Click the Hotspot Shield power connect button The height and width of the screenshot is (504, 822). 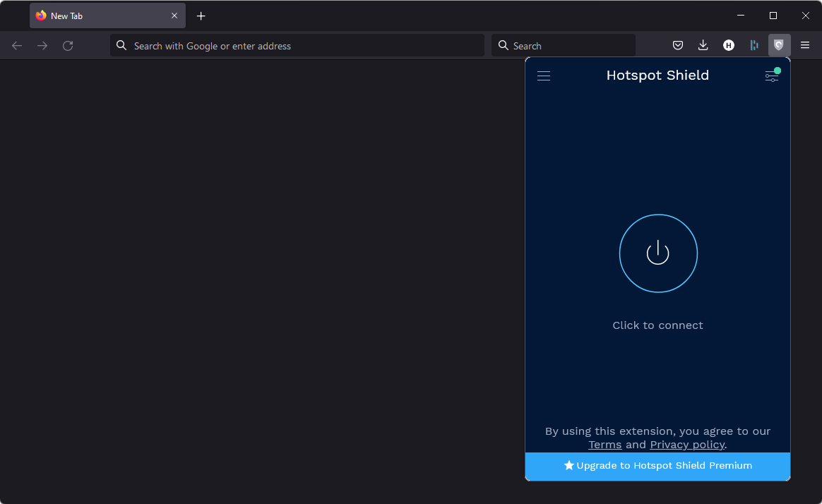pyautogui.click(x=658, y=253)
